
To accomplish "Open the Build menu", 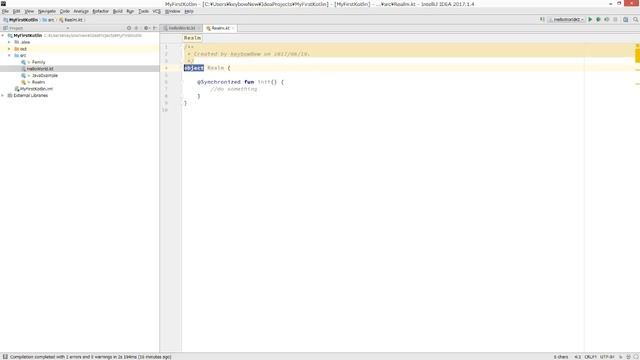I will [x=118, y=11].
